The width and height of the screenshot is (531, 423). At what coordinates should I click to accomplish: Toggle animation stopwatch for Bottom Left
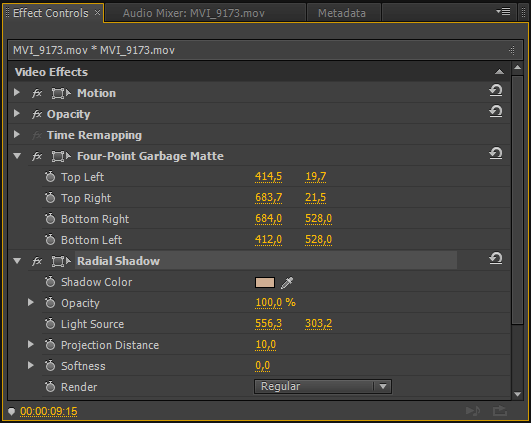pos(50,239)
